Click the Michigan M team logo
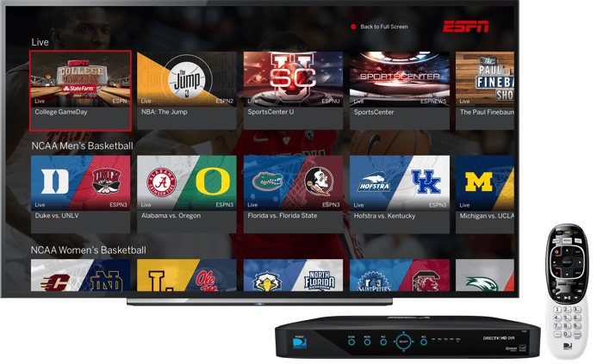Image resolution: width=603 pixels, height=364 pixels. pos(478,181)
